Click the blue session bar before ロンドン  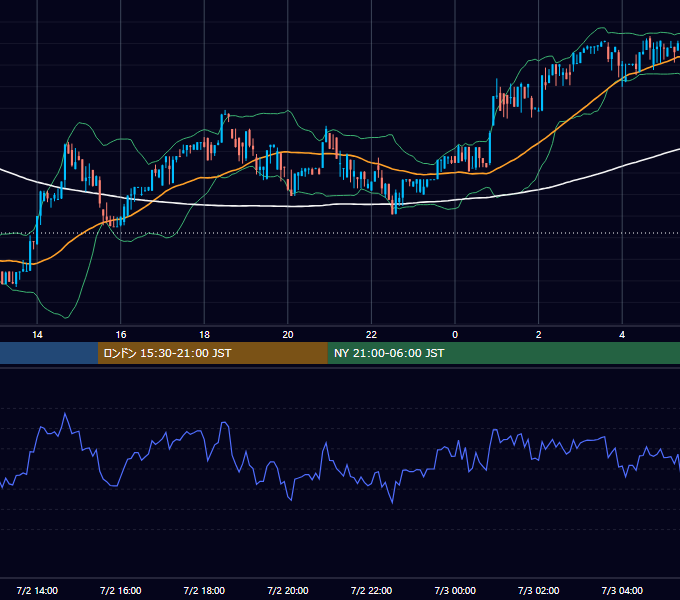click(x=49, y=353)
